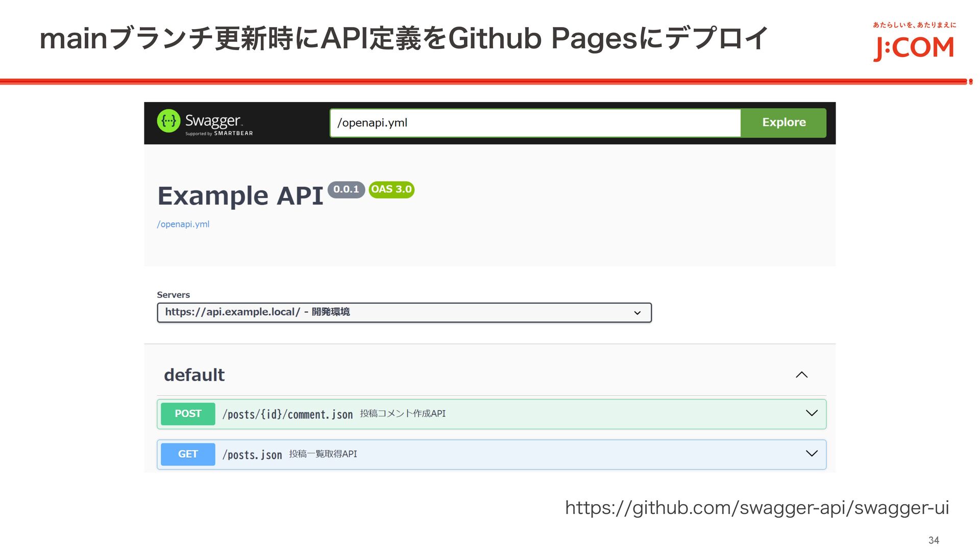Image resolution: width=980 pixels, height=551 pixels.
Task: Click the Explore button
Action: (x=783, y=122)
